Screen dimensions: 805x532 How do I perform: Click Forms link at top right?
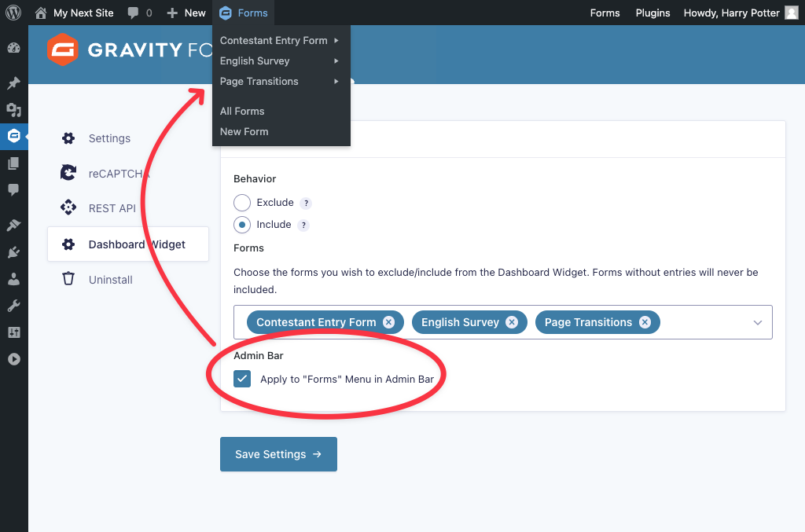(x=605, y=13)
